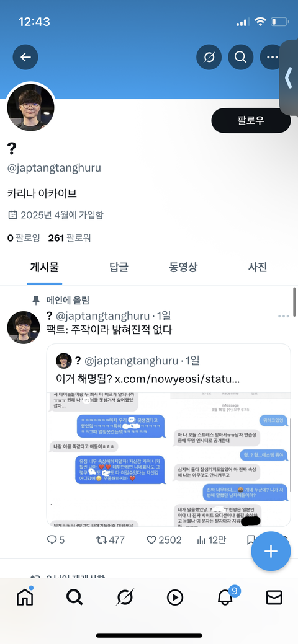The image size is (298, 644).
Task: Switch to the 사진 tab
Action: [258, 267]
